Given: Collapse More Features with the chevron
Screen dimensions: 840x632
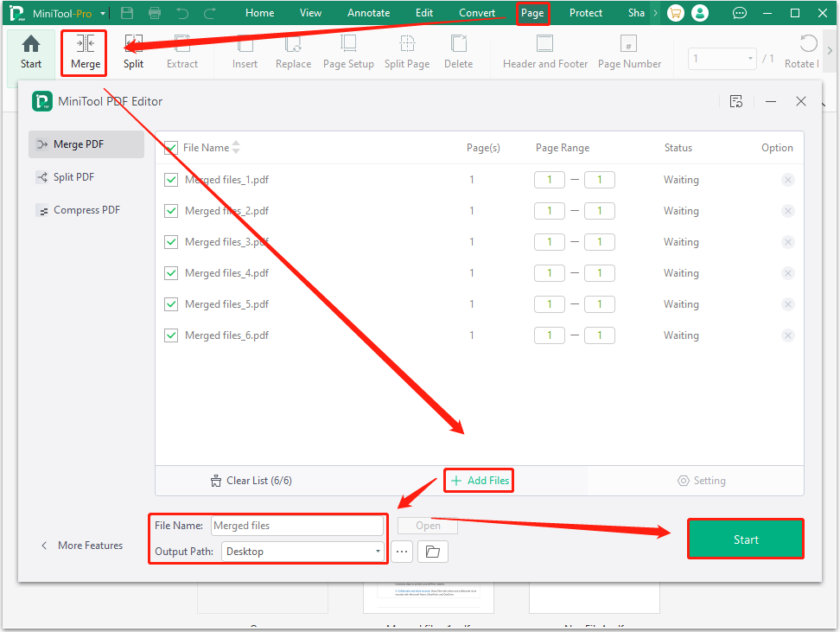Looking at the screenshot, I should pyautogui.click(x=44, y=545).
